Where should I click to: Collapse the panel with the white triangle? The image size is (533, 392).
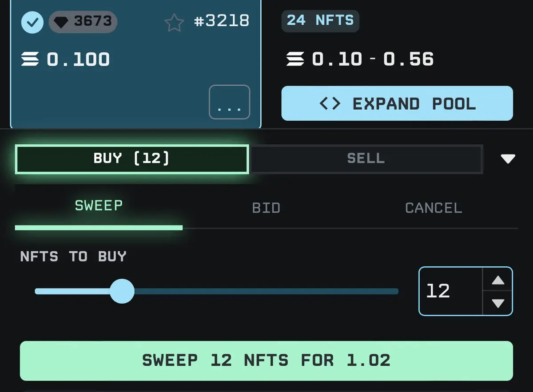point(508,159)
